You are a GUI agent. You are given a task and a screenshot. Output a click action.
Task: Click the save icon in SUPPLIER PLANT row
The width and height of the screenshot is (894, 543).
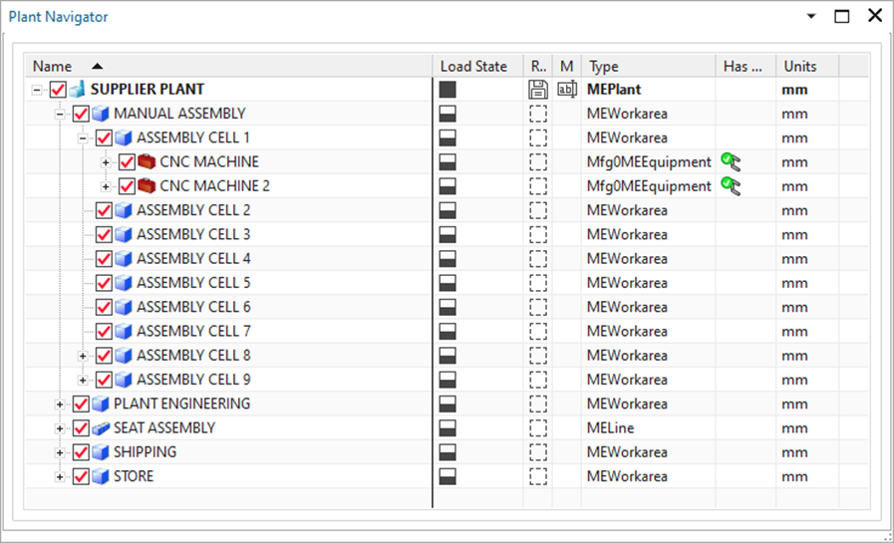tap(539, 90)
